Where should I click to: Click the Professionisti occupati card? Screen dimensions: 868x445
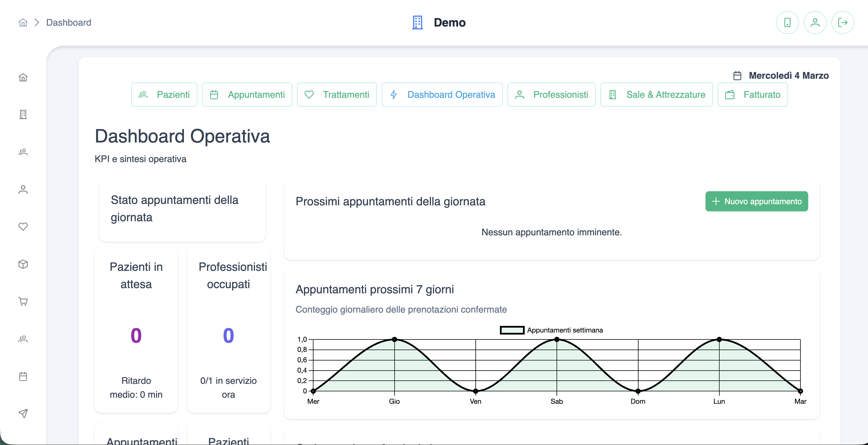[228, 330]
